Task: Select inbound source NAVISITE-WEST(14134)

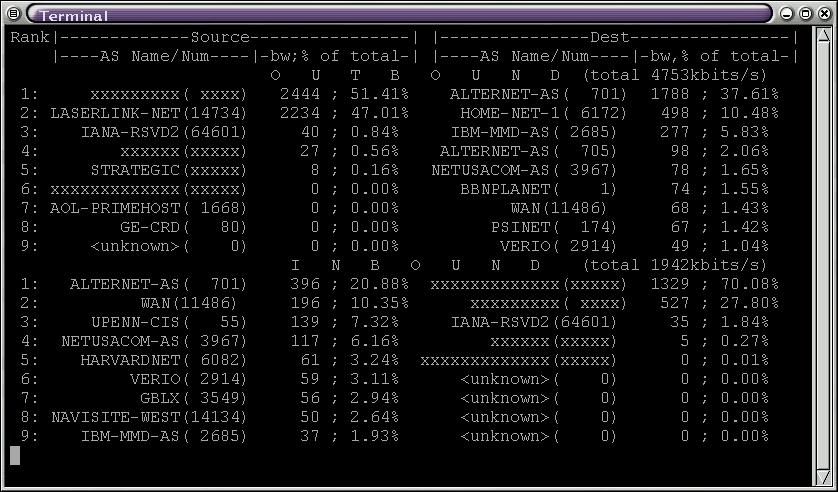Action: coord(149,417)
